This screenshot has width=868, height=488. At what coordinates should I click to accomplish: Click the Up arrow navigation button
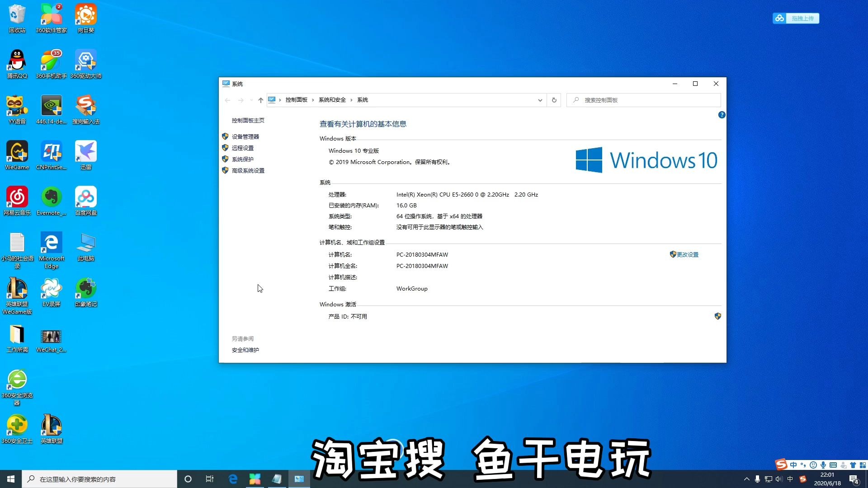(x=260, y=100)
